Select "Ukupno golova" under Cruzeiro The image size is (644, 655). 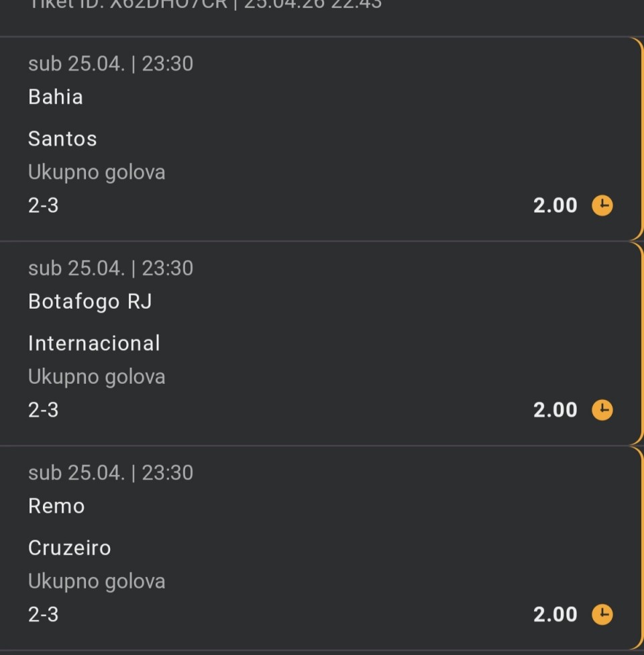[97, 582]
